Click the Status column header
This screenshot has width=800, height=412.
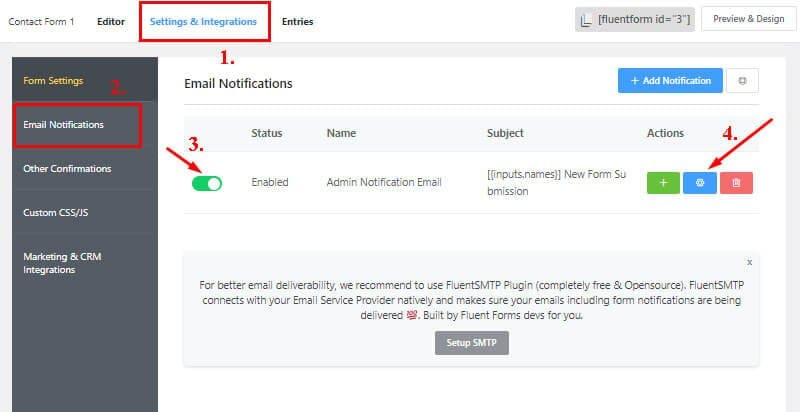[x=266, y=133]
